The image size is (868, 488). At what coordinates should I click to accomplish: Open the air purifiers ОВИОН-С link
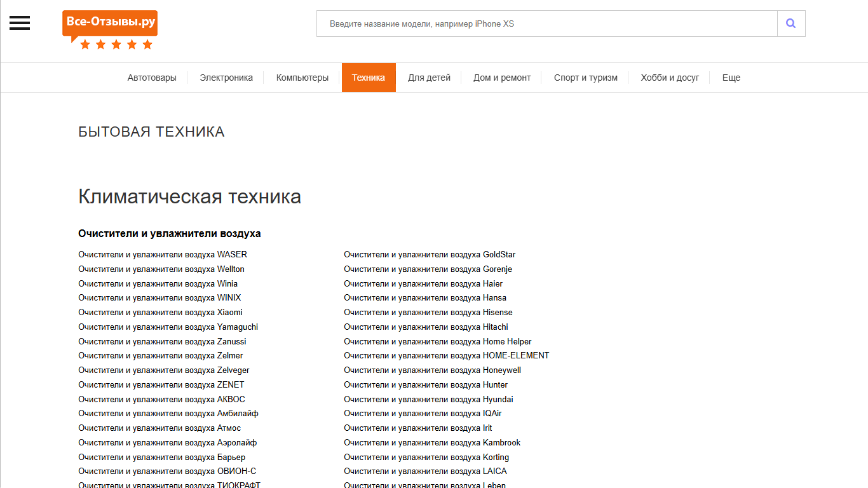pyautogui.click(x=167, y=471)
